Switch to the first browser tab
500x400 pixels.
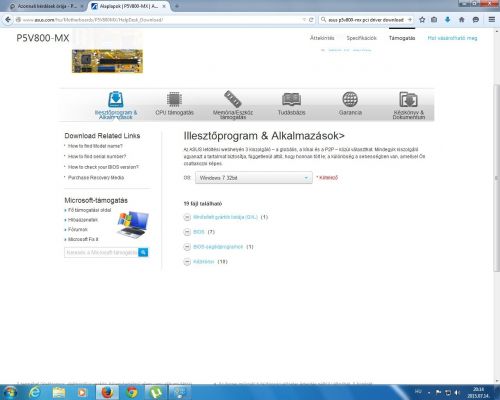(46, 6)
